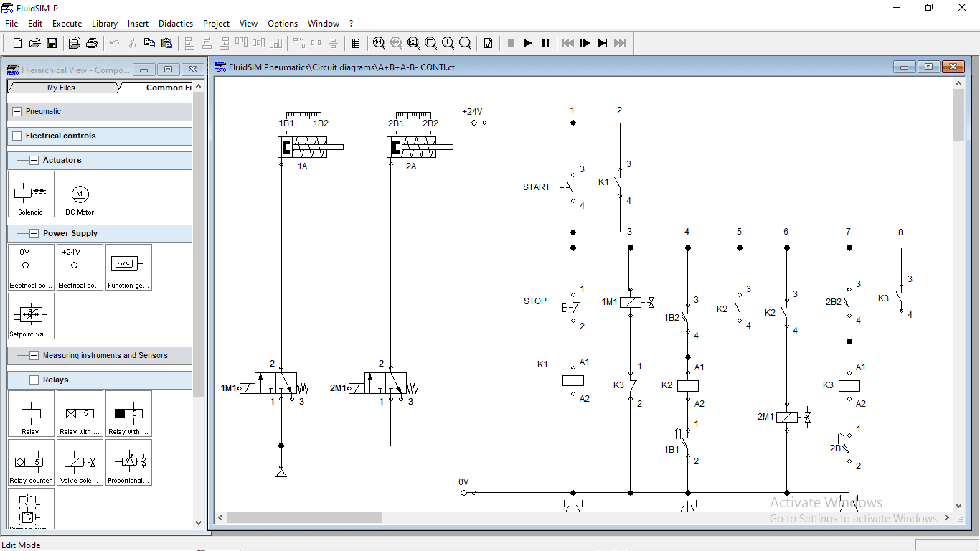Screen dimensions: 980x551
Task: Click the library panel scroll down arrow
Action: pos(199,523)
